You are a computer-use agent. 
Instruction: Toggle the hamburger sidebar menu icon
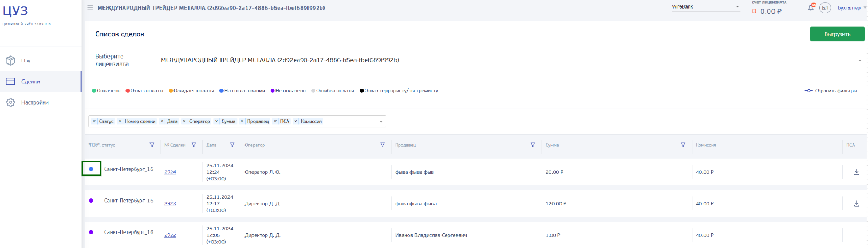[90, 8]
